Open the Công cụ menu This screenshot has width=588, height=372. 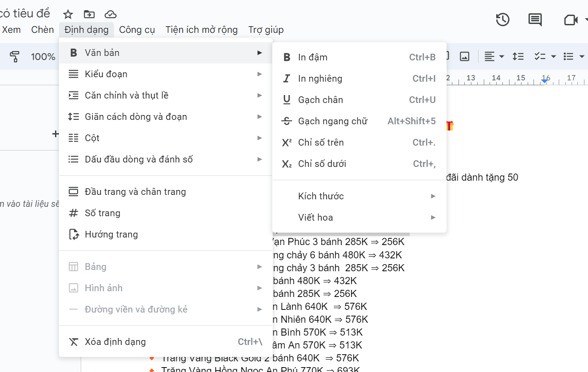(137, 29)
